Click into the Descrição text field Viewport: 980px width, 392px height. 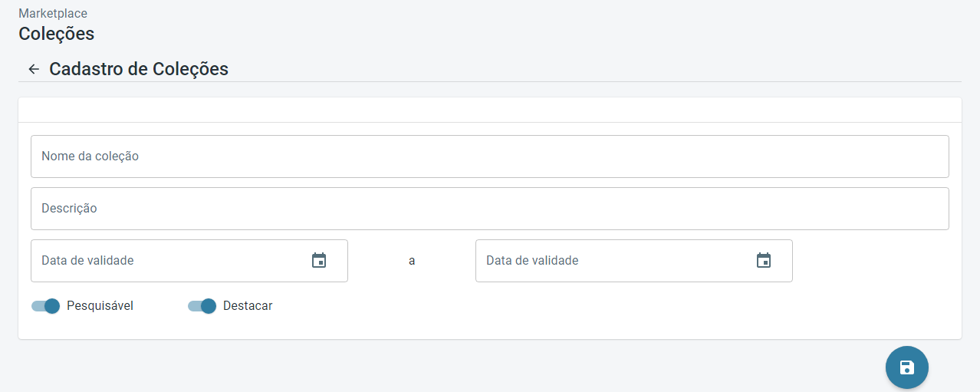[489, 209]
